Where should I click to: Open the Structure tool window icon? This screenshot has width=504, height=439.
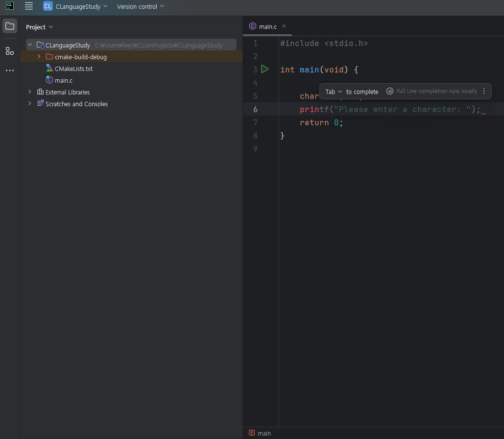[10, 51]
